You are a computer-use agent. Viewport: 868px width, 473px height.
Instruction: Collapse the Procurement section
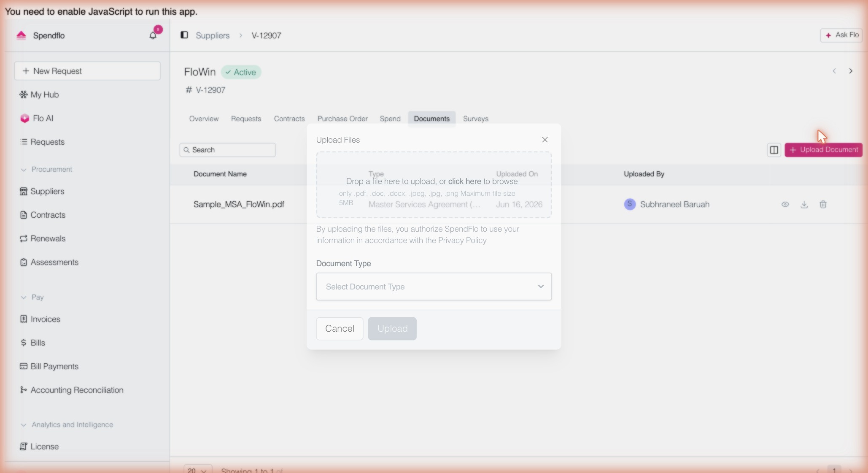tap(46, 169)
